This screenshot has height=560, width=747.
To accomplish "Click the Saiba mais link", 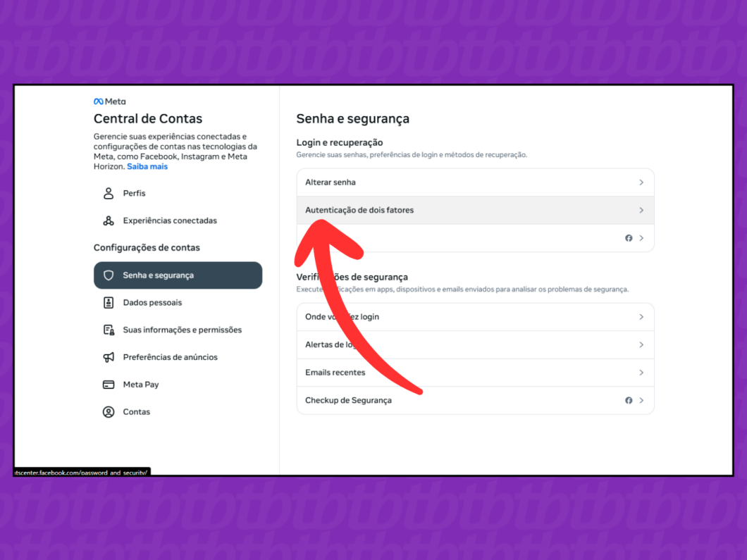I will 147,166.
